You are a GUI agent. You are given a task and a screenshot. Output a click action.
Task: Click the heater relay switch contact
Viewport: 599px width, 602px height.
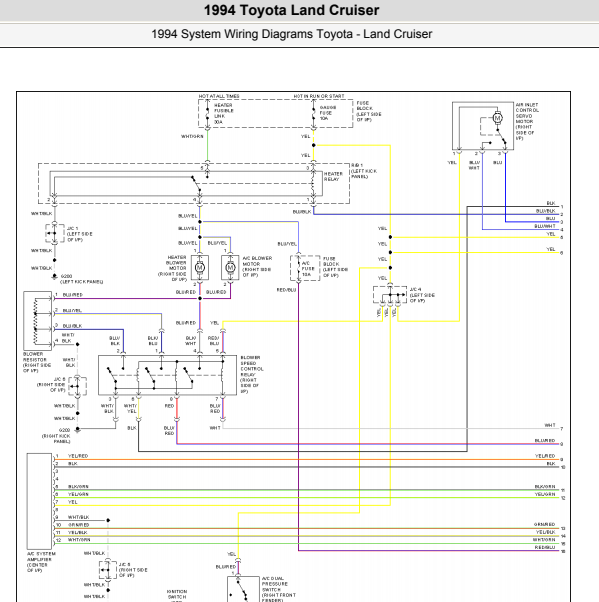197,183
